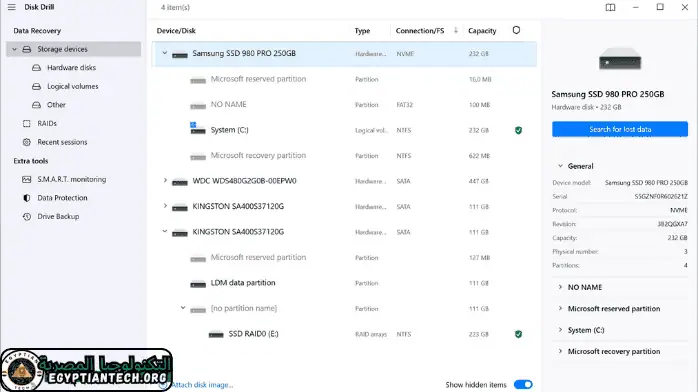Sort by Capacity column

482,31
